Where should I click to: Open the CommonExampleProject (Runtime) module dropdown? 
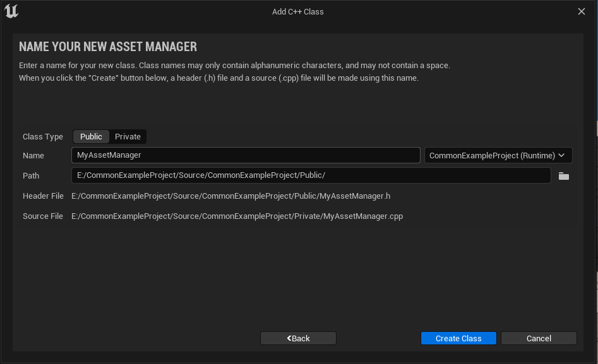(x=498, y=155)
